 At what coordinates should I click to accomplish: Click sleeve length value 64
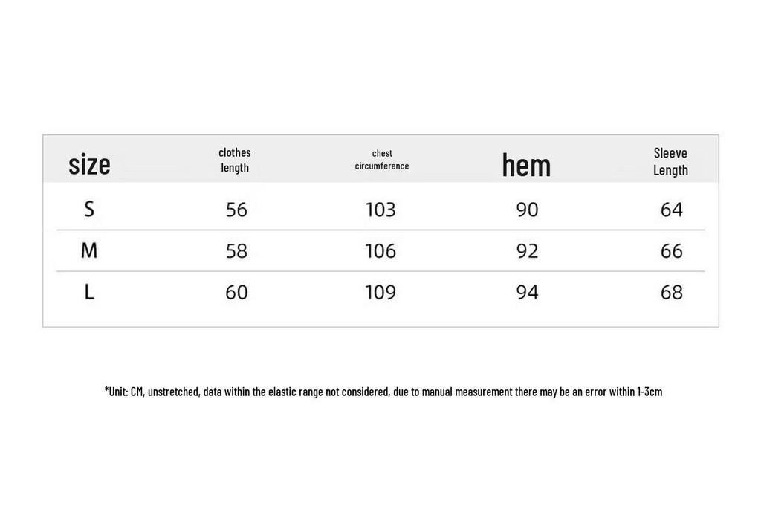tap(672, 210)
